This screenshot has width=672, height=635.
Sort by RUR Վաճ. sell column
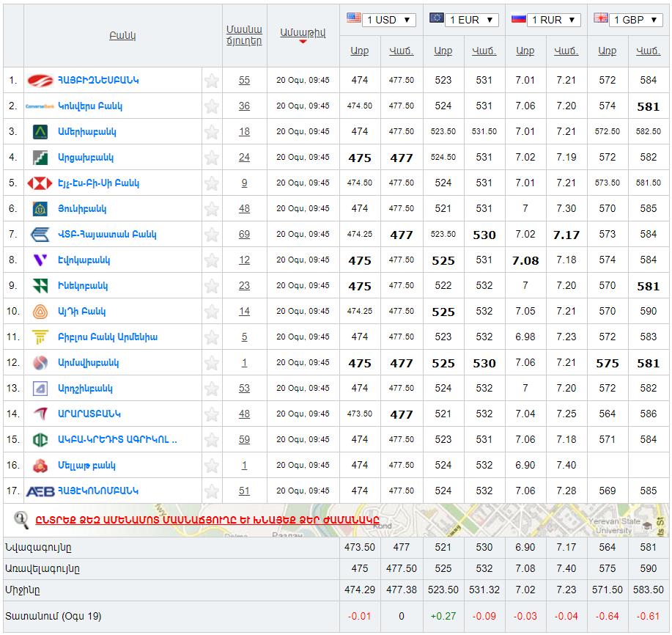click(x=566, y=51)
